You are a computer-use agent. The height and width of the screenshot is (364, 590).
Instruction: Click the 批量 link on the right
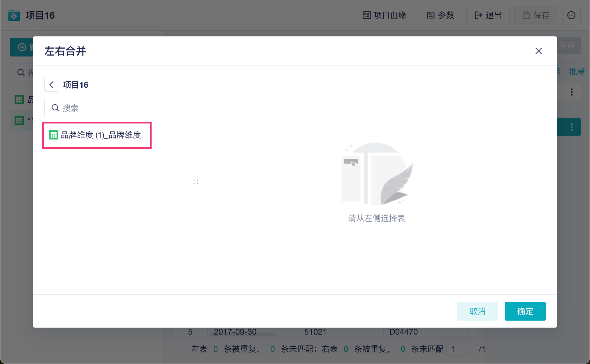tap(577, 72)
